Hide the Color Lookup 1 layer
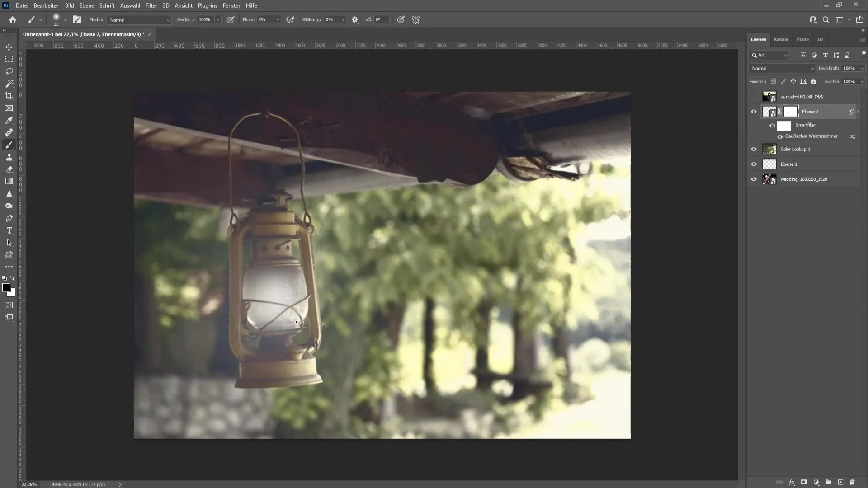 click(755, 149)
